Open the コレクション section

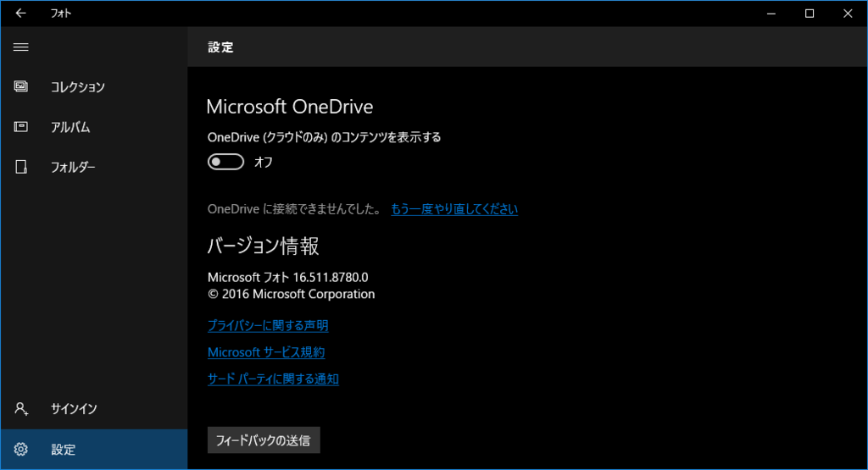[x=94, y=87]
